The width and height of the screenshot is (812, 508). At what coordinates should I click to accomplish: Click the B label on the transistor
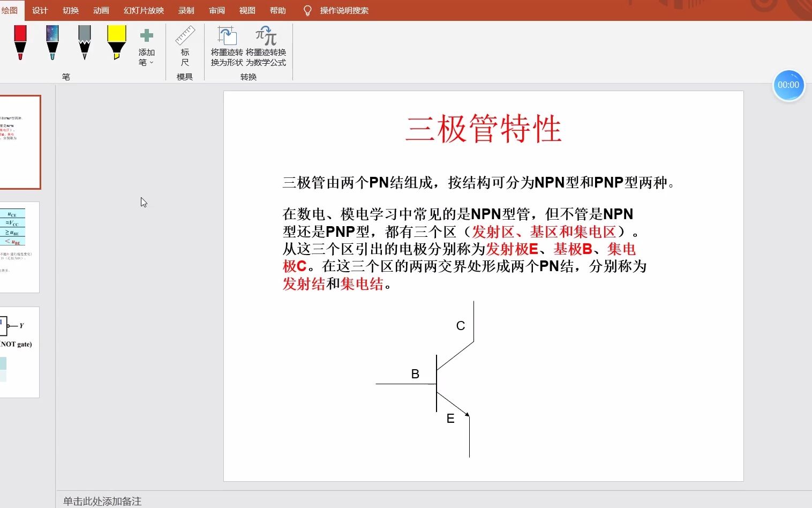[415, 374]
